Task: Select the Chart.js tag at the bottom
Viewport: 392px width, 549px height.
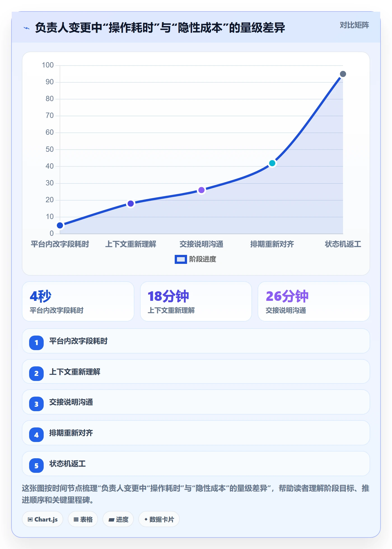Action: (x=43, y=519)
